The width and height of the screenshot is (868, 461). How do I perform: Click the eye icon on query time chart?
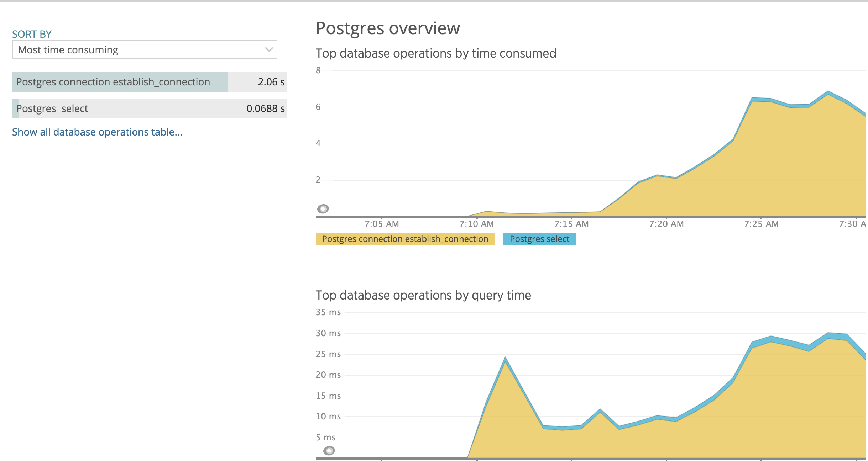click(x=329, y=451)
